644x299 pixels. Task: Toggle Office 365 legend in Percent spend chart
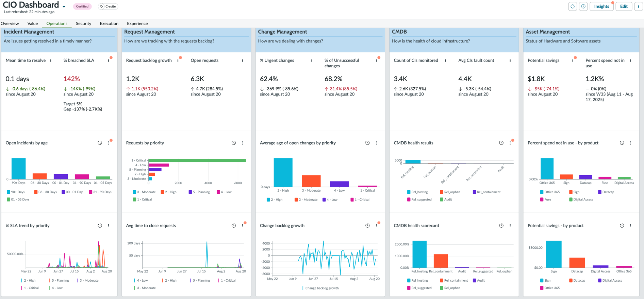point(550,192)
